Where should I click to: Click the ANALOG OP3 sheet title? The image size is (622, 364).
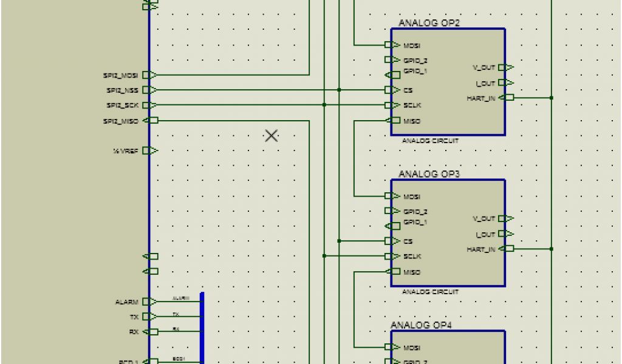[x=429, y=174]
